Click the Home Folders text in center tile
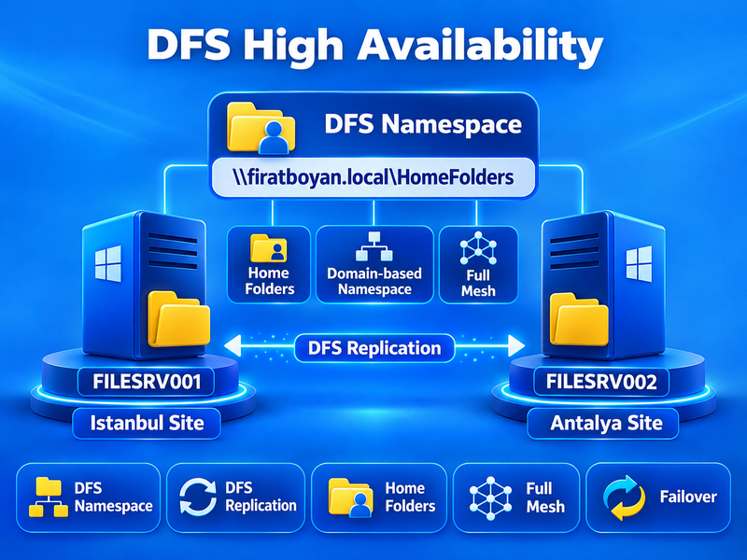This screenshot has height=560, width=747. coord(269,281)
